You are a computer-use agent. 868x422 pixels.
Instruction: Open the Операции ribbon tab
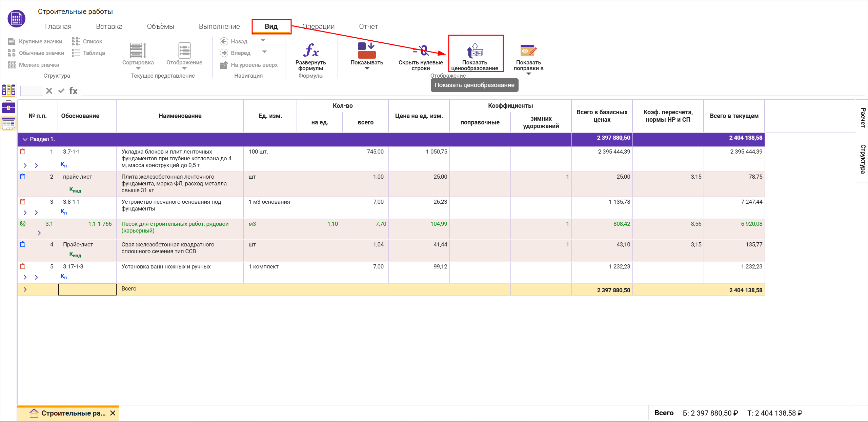coord(318,26)
